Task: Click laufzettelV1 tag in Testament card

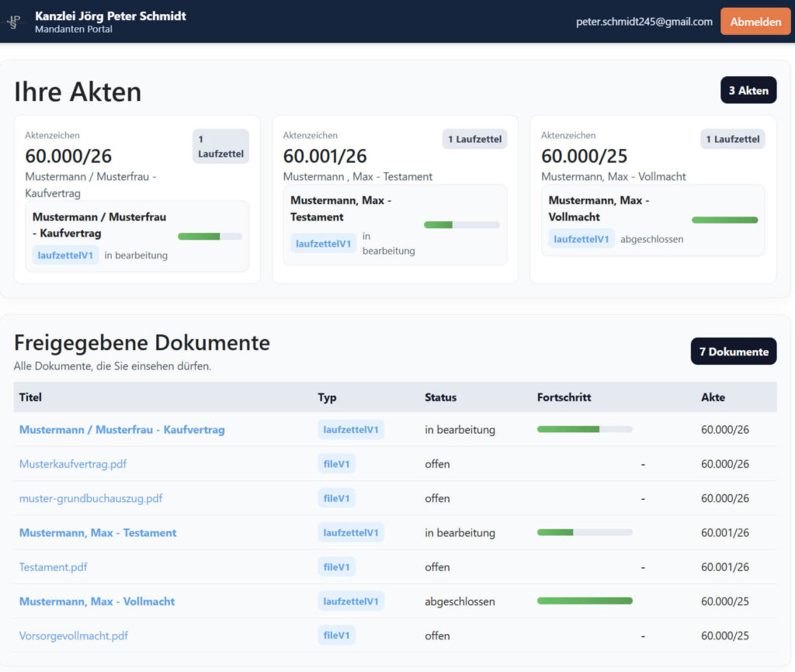Action: click(x=323, y=244)
